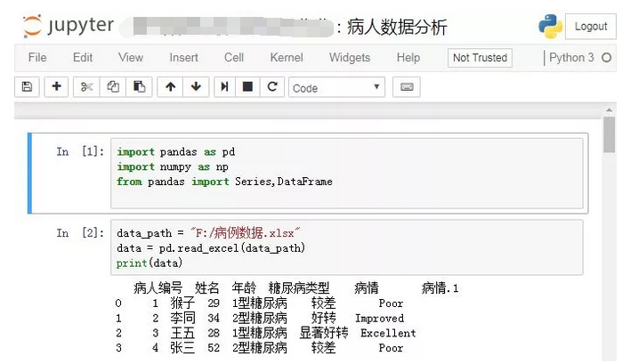Screen dimensions: 622x364
Task: Save the notebook with the floppy icon
Action: coord(27,86)
